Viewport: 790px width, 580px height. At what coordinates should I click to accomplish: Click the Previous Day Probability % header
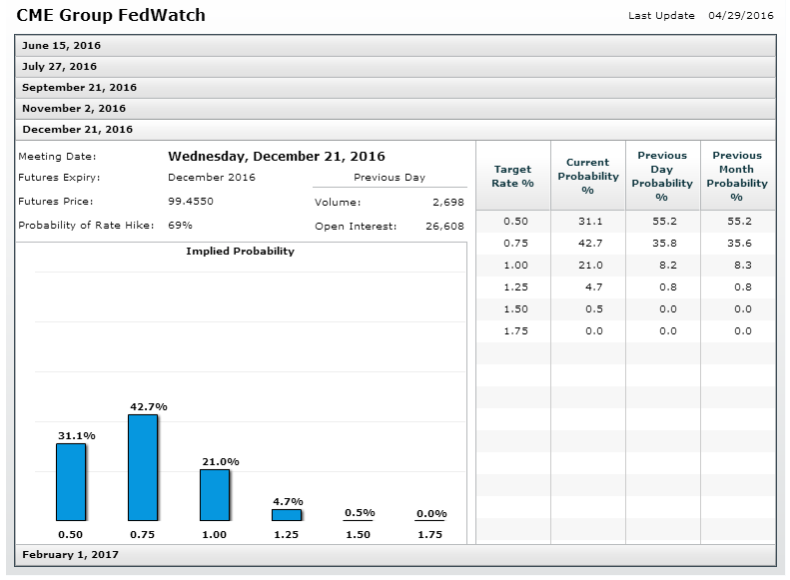pyautogui.click(x=663, y=176)
